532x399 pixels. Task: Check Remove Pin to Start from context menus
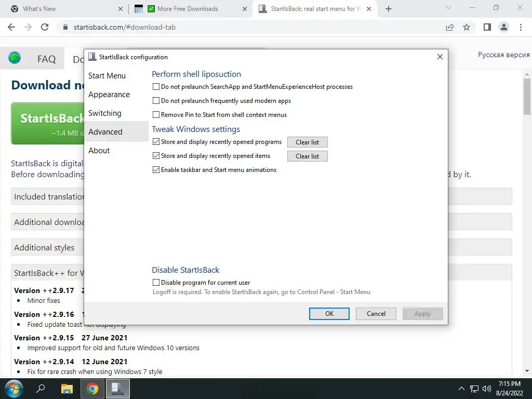(x=156, y=114)
